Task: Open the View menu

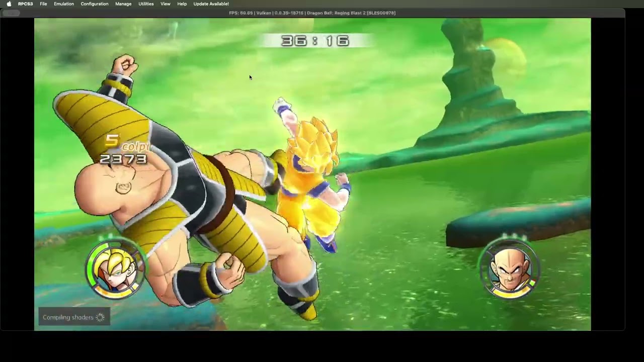Action: pos(166,4)
